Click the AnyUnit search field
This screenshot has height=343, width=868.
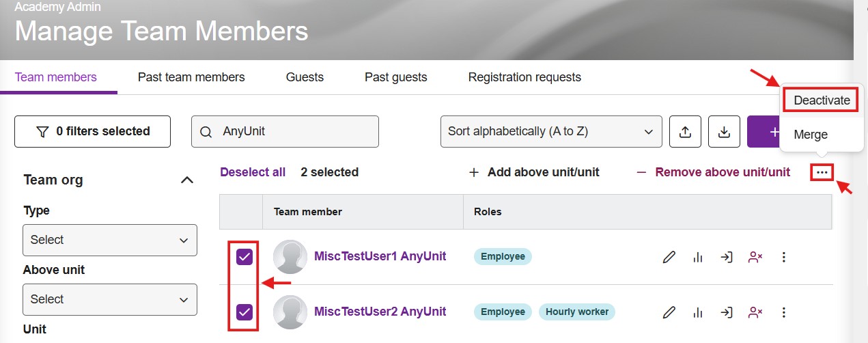(285, 131)
